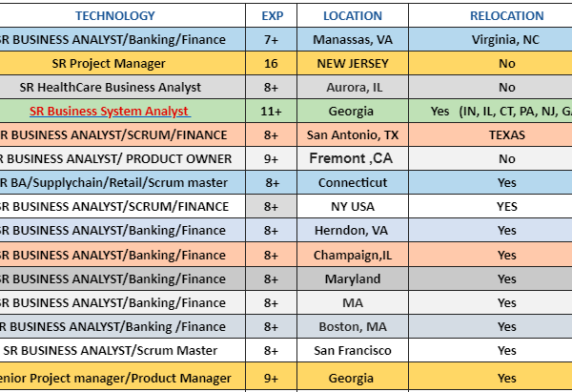Click the NEW JERSEY location cell
The height and width of the screenshot is (392, 572).
click(353, 63)
